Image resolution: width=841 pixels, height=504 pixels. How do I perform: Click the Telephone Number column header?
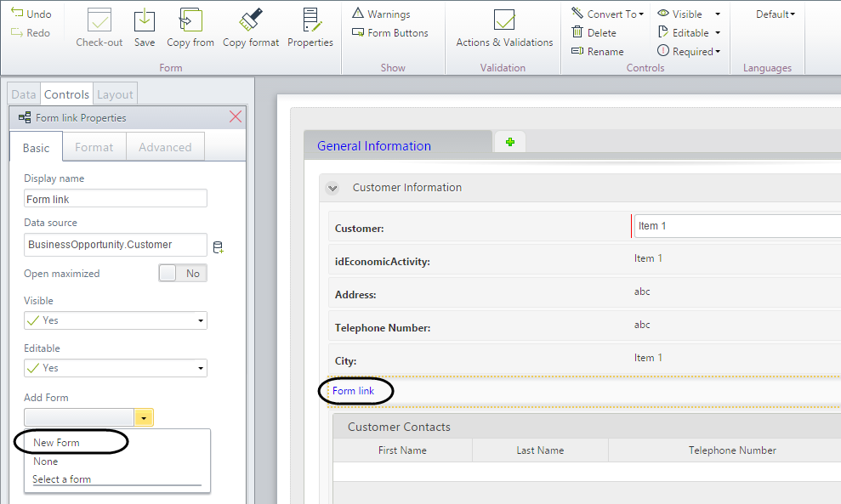tap(732, 450)
